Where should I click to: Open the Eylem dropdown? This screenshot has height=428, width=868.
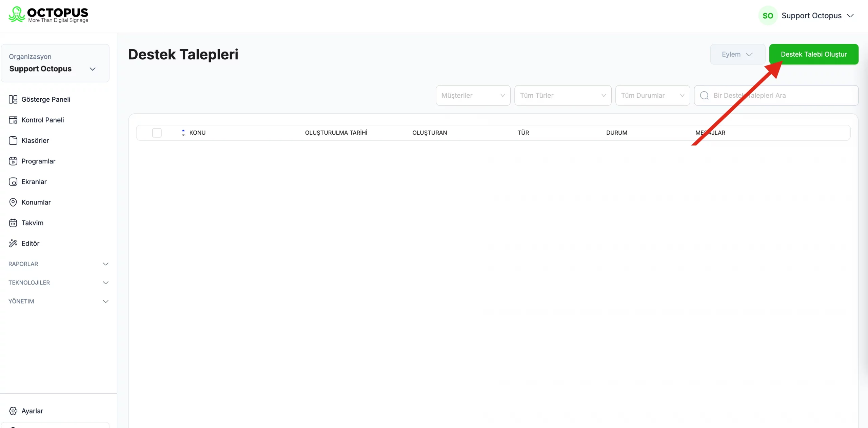(x=737, y=54)
